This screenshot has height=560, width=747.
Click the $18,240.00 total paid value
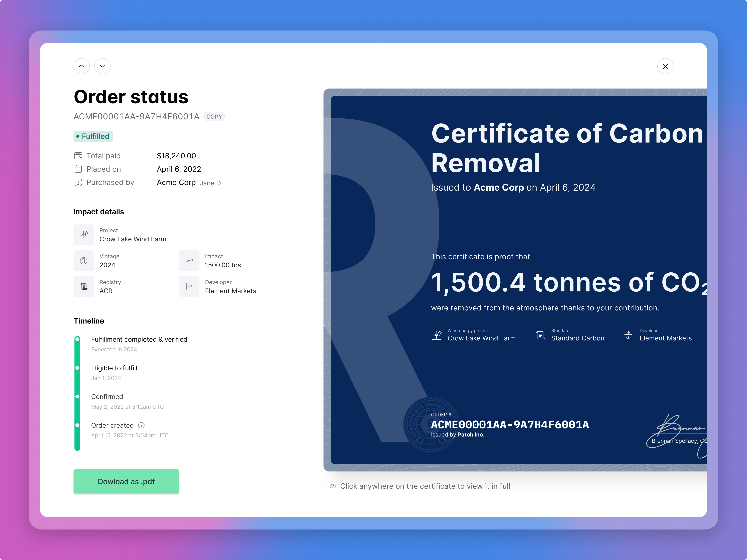[176, 156]
